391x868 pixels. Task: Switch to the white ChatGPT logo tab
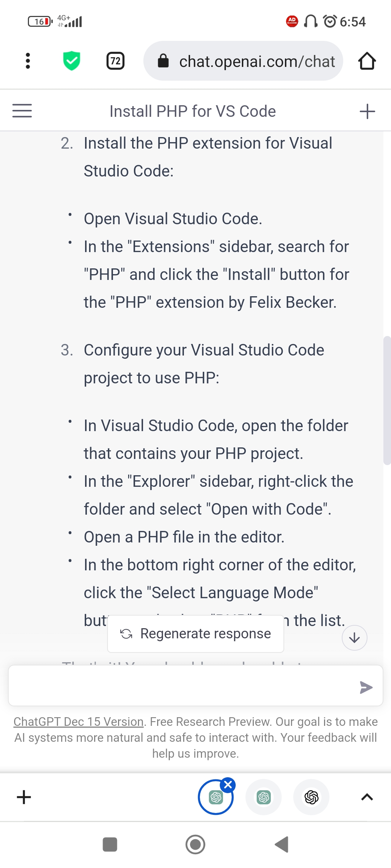click(x=311, y=797)
